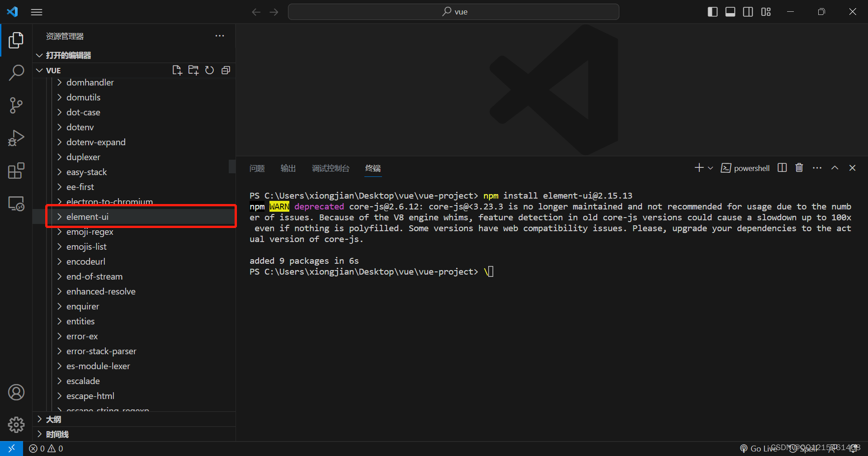Select the emojis-list folder row
868x456 pixels.
[134, 247]
